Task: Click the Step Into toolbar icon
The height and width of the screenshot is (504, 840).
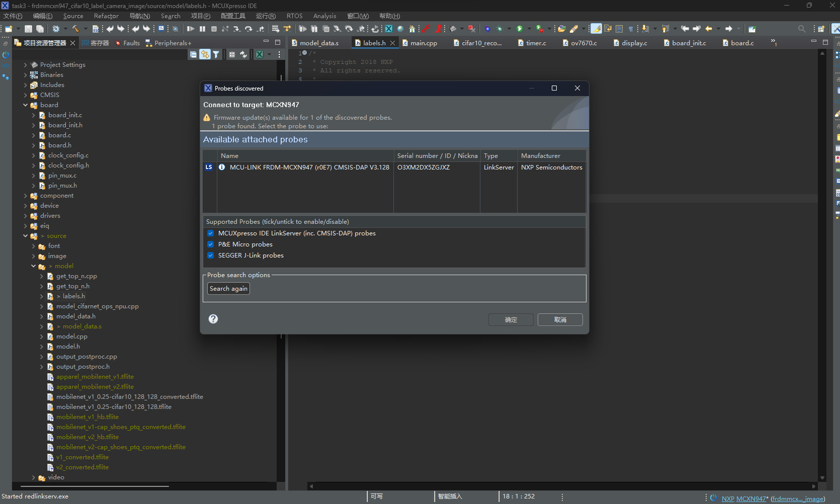Action: (x=237, y=29)
